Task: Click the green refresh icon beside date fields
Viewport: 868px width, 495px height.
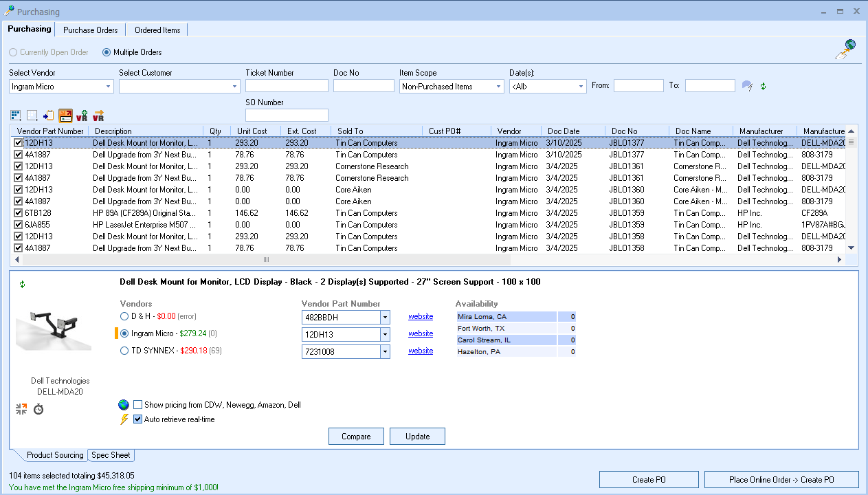Action: coord(763,86)
